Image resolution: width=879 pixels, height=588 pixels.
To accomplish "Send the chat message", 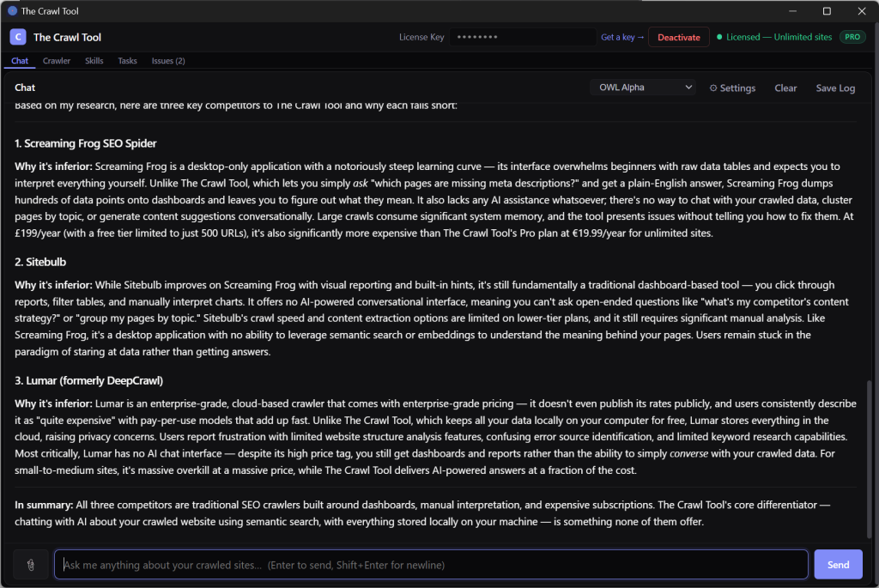I will coord(838,565).
